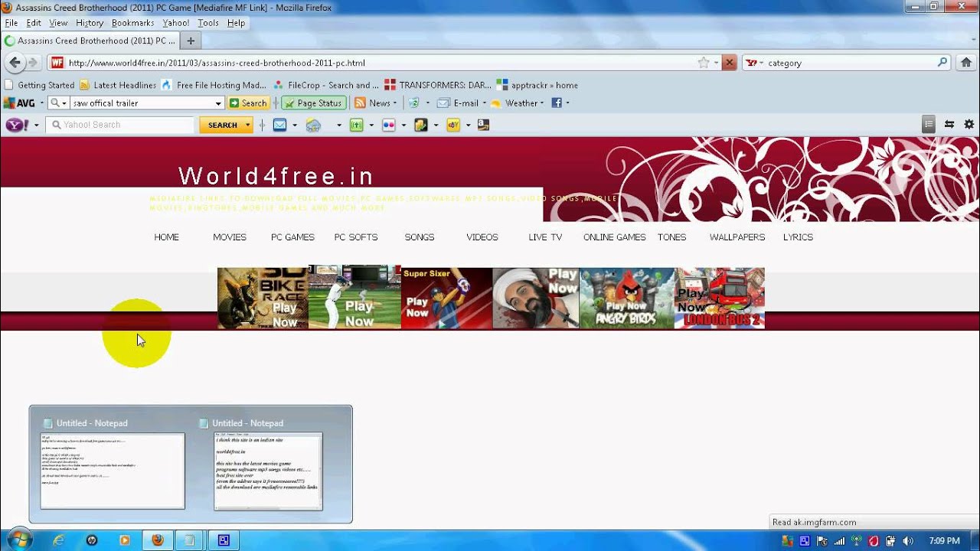Open the WALLPAPERS site link
The height and width of the screenshot is (551, 980).
point(737,237)
